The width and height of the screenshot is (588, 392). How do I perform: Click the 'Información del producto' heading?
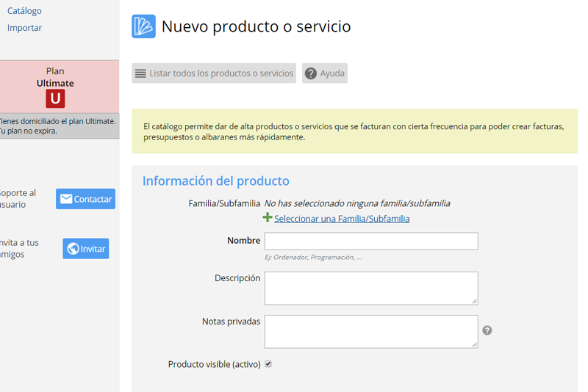(216, 181)
